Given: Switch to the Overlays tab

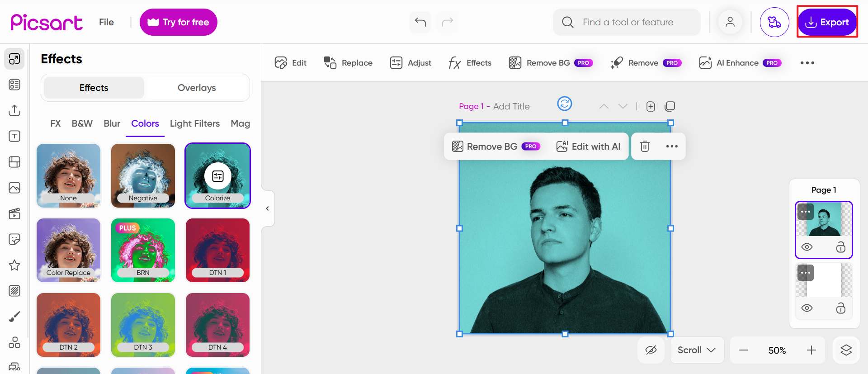Looking at the screenshot, I should [197, 88].
